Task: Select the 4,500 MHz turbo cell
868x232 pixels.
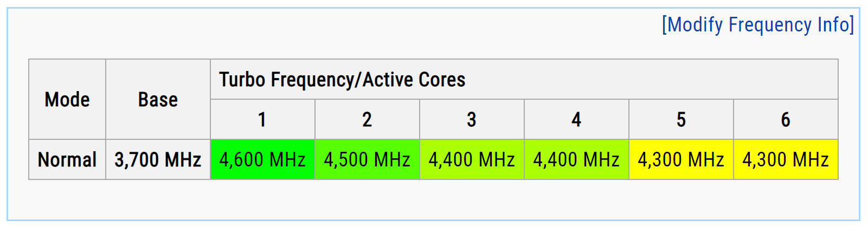Action: pyautogui.click(x=367, y=160)
